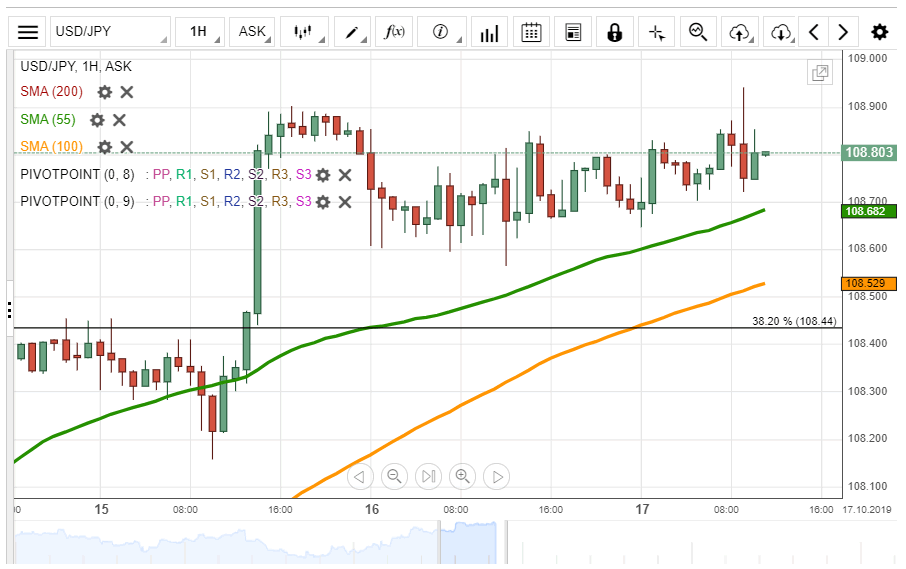The height and width of the screenshot is (569, 906).
Task: Click the cloud upload icon
Action: pyautogui.click(x=739, y=32)
